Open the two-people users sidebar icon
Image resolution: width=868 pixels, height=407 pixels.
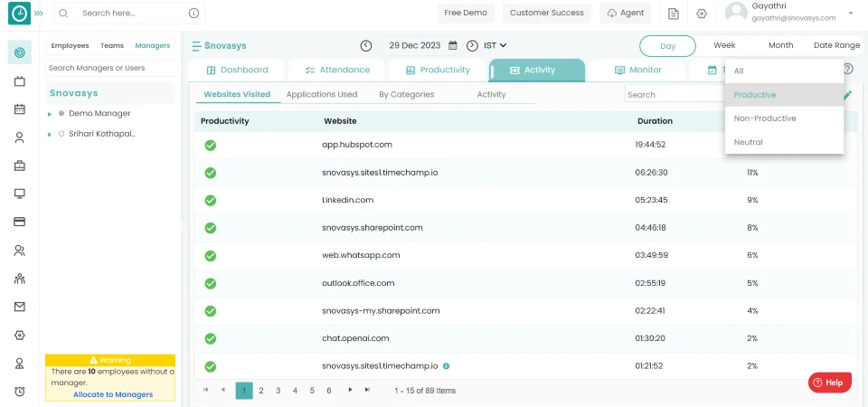pos(19,251)
